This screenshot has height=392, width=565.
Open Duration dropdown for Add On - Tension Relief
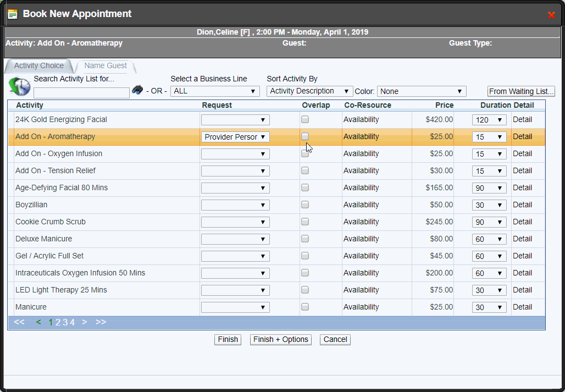(489, 171)
